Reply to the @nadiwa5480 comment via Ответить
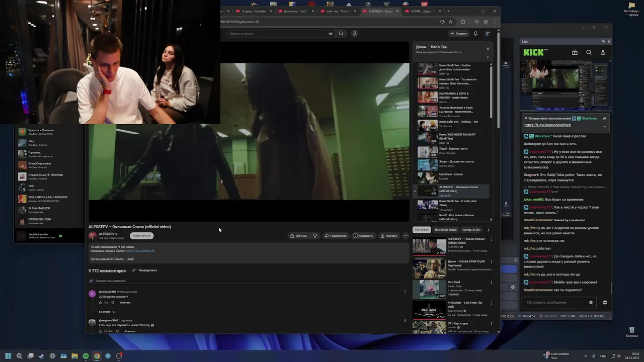 [125, 303]
